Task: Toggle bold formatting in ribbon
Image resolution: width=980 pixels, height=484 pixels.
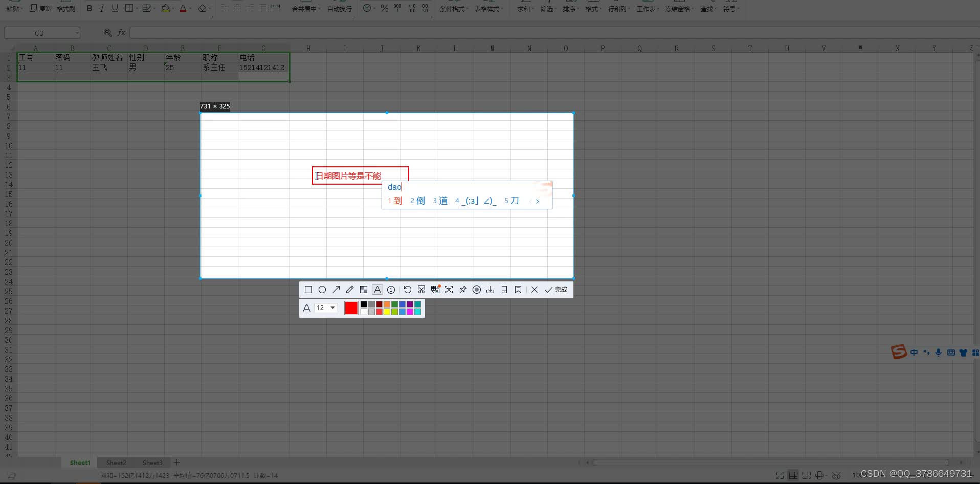Action: 90,8
